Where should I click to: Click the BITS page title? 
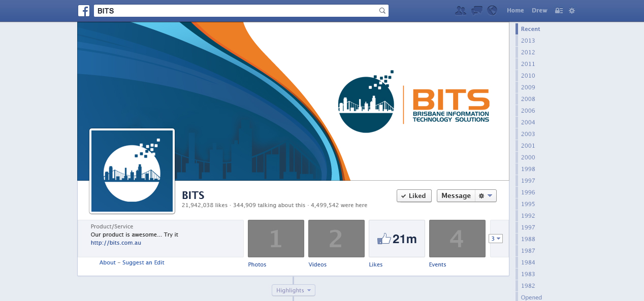click(x=193, y=195)
